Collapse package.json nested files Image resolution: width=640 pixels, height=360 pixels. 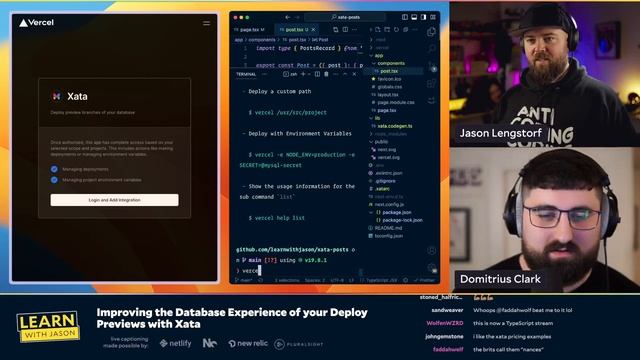[x=371, y=212]
